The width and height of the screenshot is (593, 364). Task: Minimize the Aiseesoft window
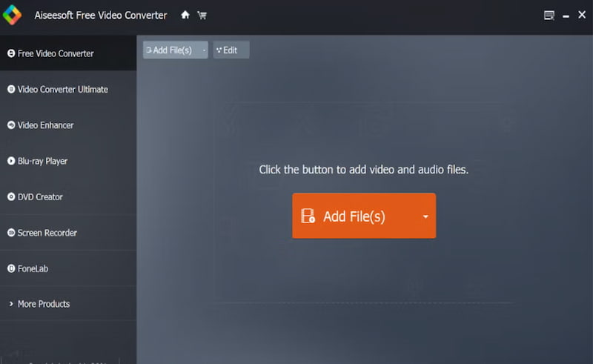[566, 16]
